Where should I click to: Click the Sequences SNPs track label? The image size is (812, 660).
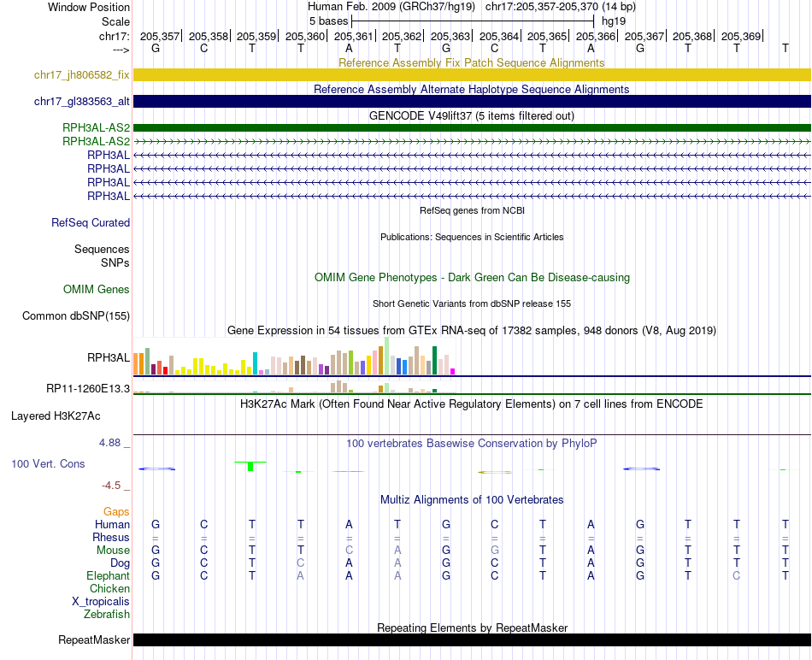102,256
